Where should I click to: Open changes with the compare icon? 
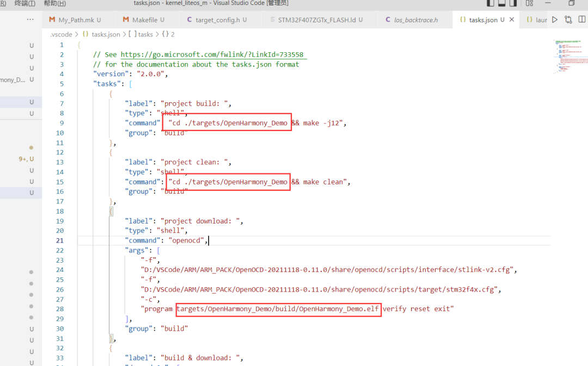click(x=568, y=20)
